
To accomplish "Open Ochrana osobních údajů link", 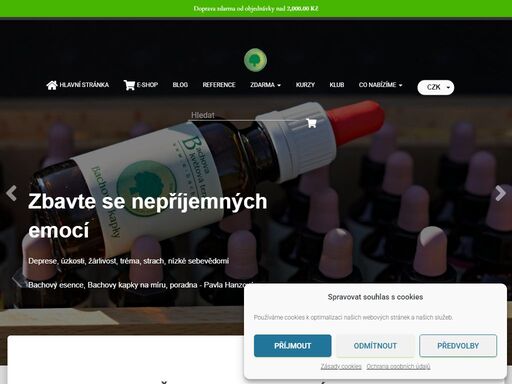I will click(398, 366).
